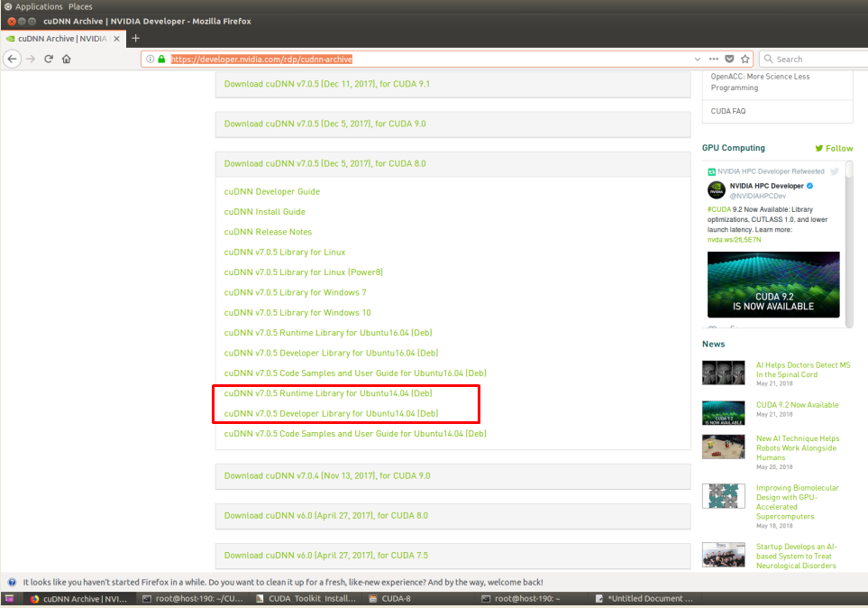Screen dimensions: 868x608
Task: Open the Places menu
Action: (80, 6)
